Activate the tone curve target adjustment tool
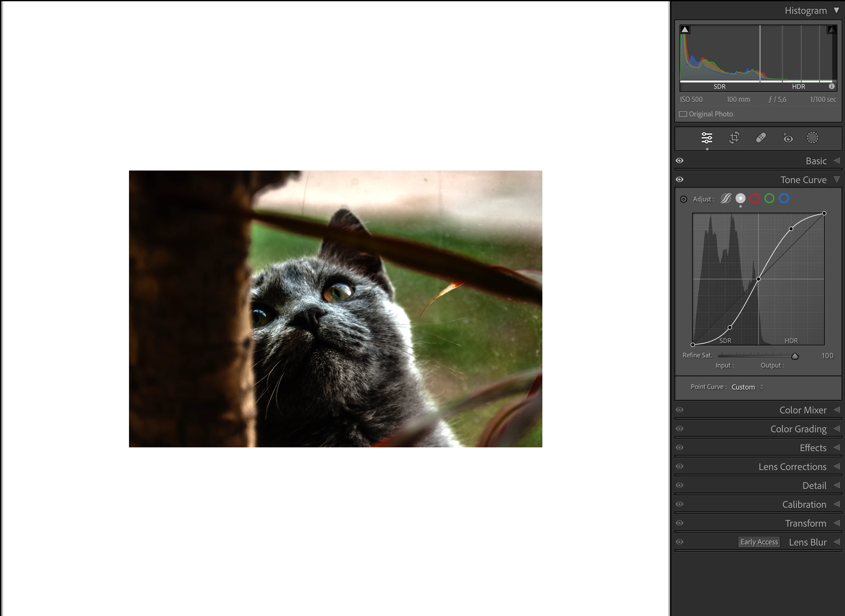This screenshot has width=845, height=616. point(684,199)
